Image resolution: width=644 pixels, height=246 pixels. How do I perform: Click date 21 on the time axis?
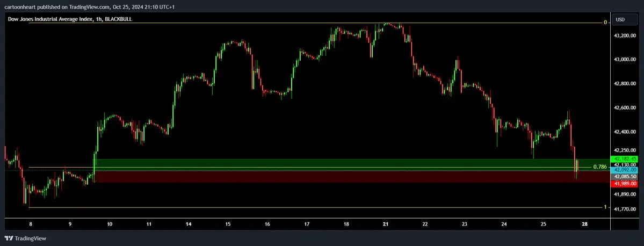386,224
